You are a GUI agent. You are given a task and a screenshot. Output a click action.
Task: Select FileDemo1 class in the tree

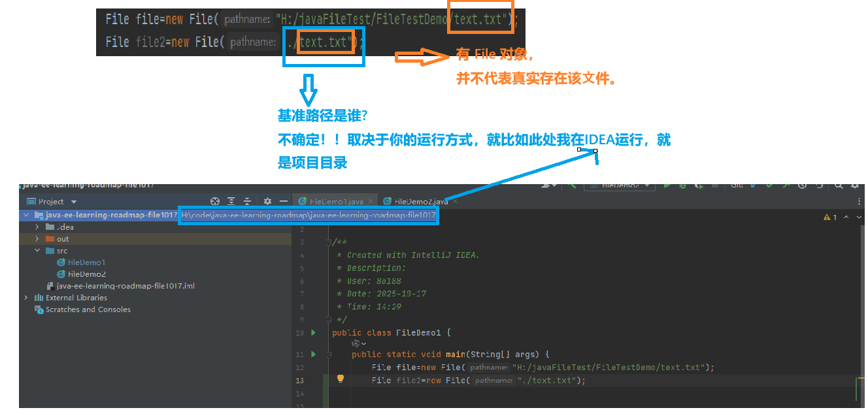coord(86,262)
